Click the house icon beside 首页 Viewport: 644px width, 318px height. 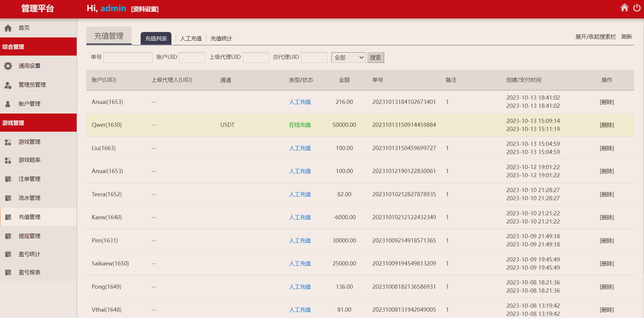[x=8, y=28]
